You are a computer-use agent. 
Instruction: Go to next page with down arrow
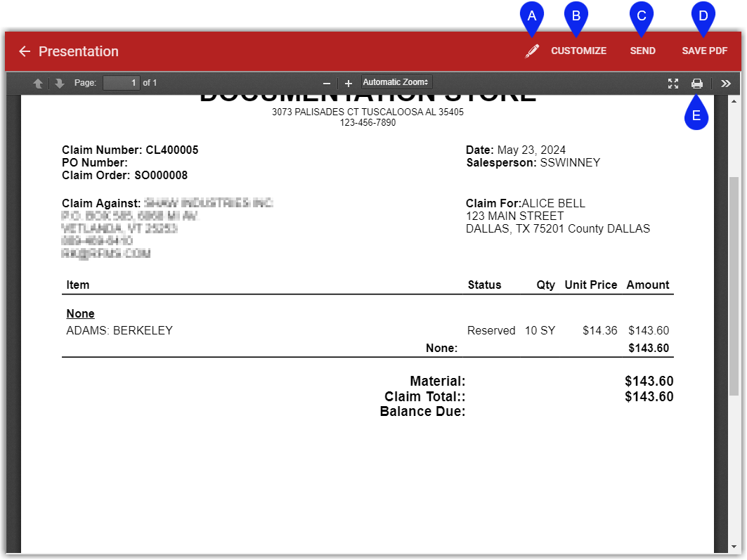[x=60, y=84]
